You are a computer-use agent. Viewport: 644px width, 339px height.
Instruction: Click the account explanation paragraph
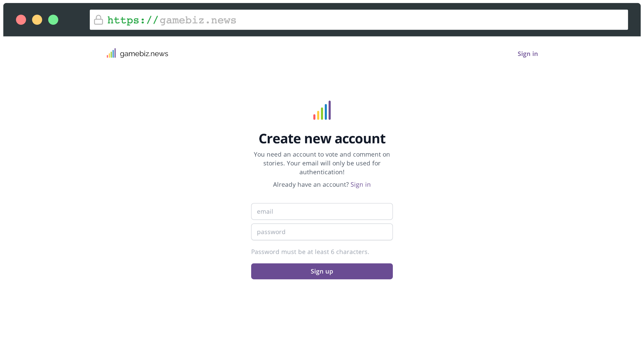[321, 163]
